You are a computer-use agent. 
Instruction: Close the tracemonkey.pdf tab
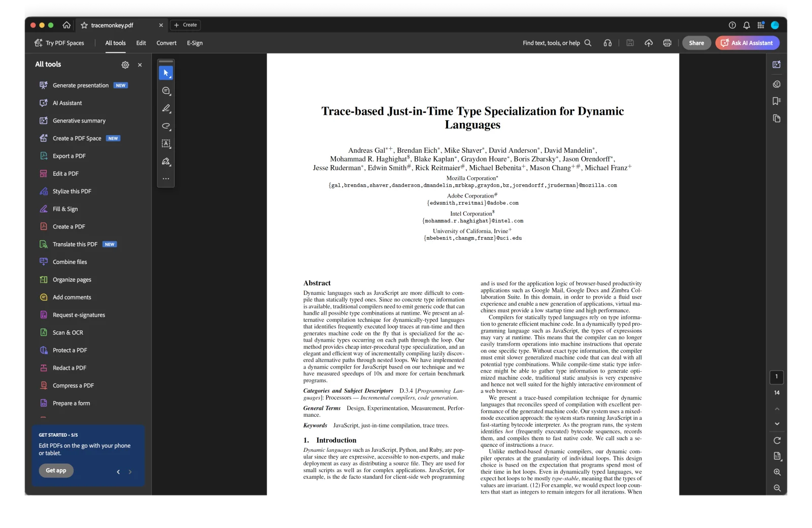[161, 25]
